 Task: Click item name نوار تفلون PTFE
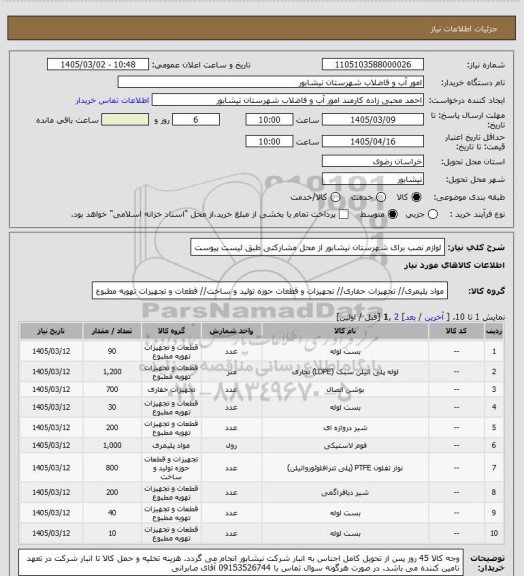click(x=345, y=468)
